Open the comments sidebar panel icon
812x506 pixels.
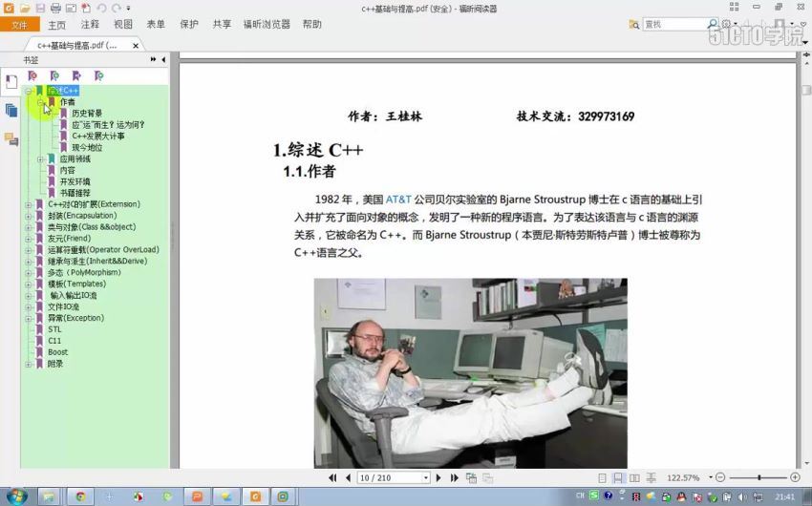tap(11, 138)
